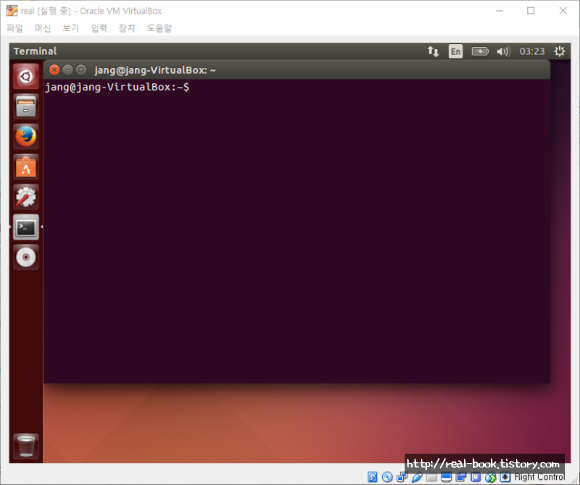Open the Trash in launcher
Viewport: 580px width, 485px height.
coord(26,446)
